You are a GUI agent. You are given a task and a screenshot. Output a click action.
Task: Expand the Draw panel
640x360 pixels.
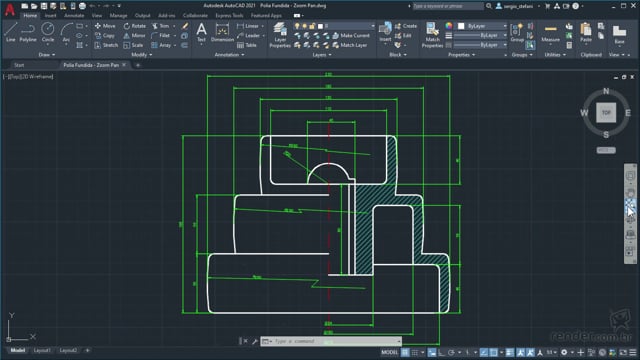pos(47,55)
